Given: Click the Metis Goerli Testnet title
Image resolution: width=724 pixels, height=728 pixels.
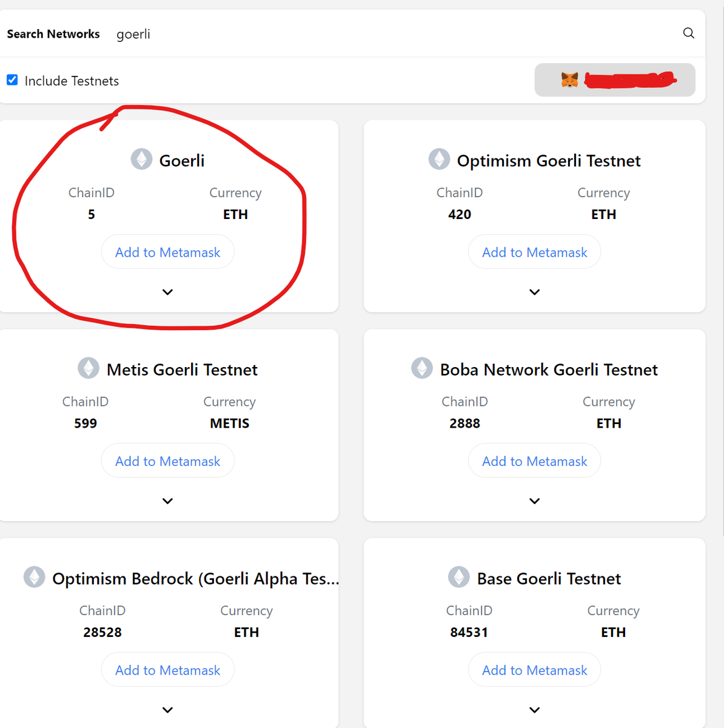Looking at the screenshot, I should point(182,369).
